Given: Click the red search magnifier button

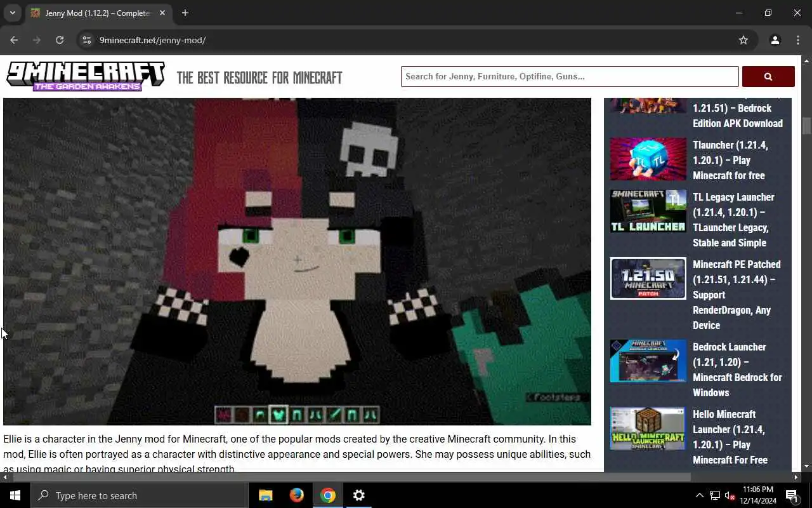Looking at the screenshot, I should click(x=768, y=76).
